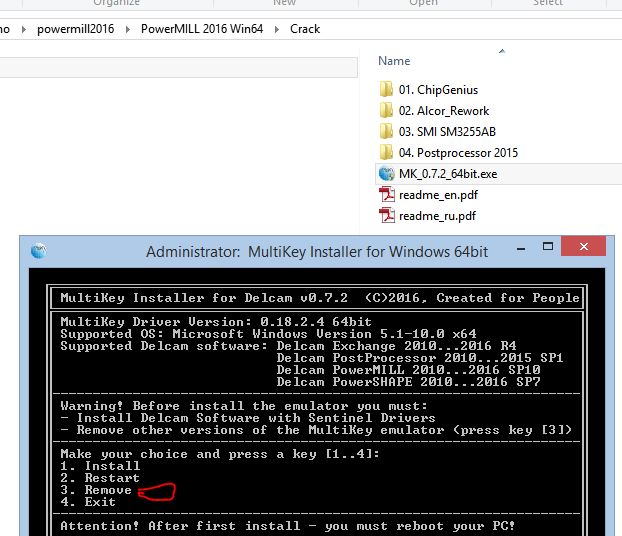
Task: Expand the arrow before powermill2016 breadcrumb
Action: pos(24,29)
